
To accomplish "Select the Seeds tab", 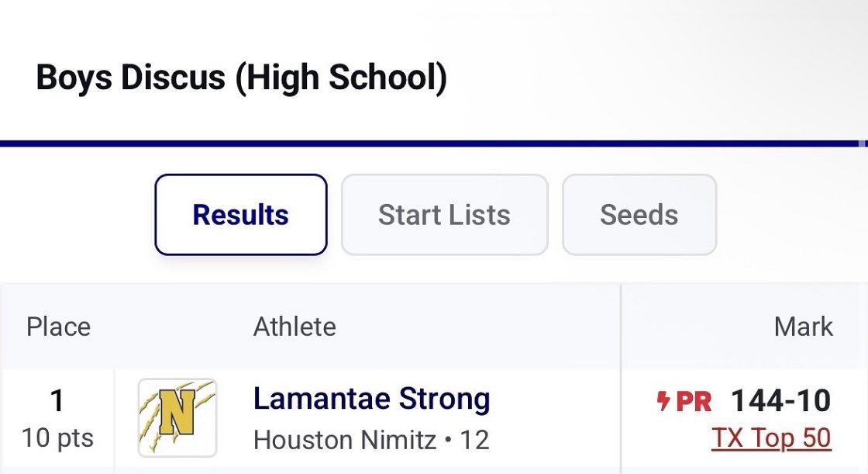I will [639, 215].
